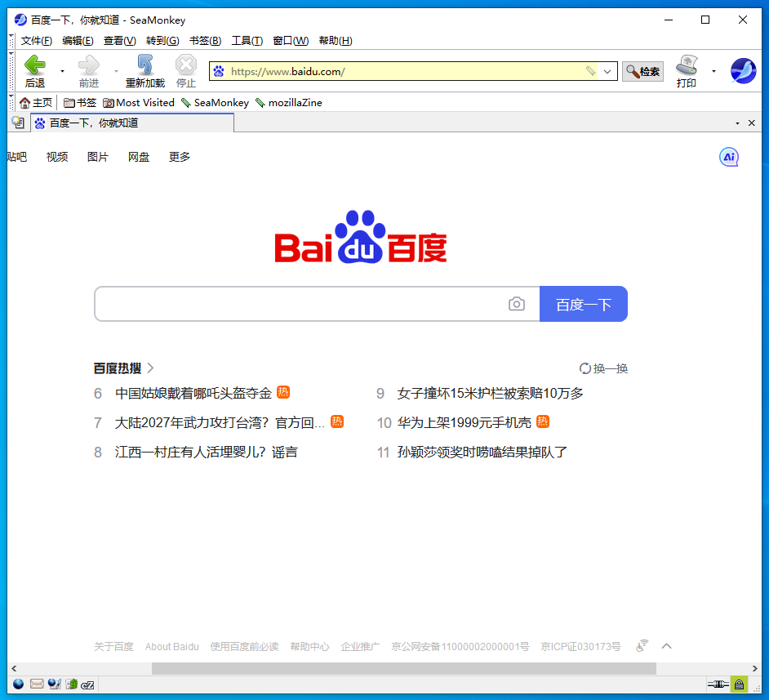Click the 百度一下 search button
769x700 pixels.
(x=583, y=304)
